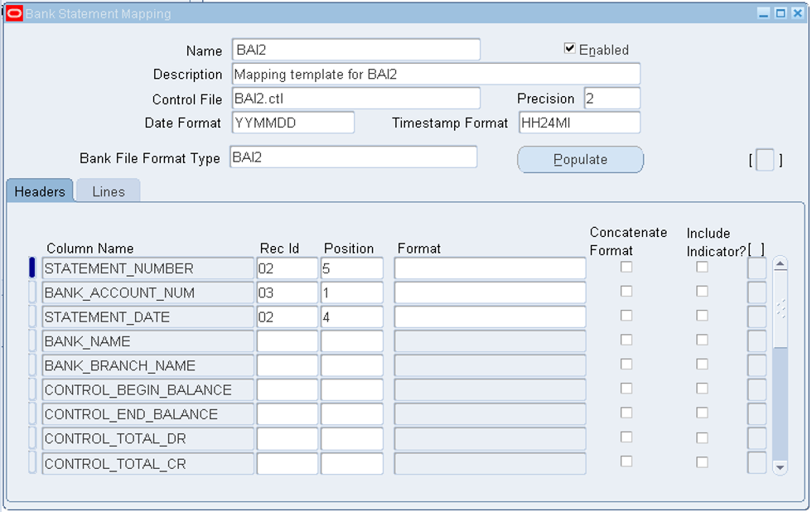Check Concatenate Format for STATEMENT_NUMBER
Screen dimensions: 812x512
point(626,267)
